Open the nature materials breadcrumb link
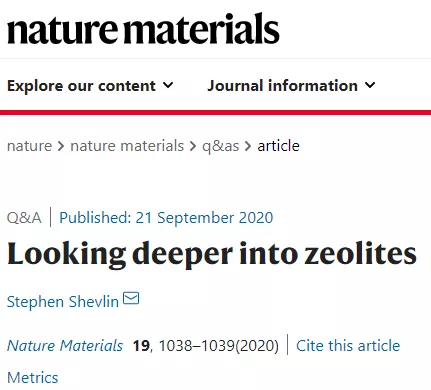The image size is (431, 390). click(127, 146)
